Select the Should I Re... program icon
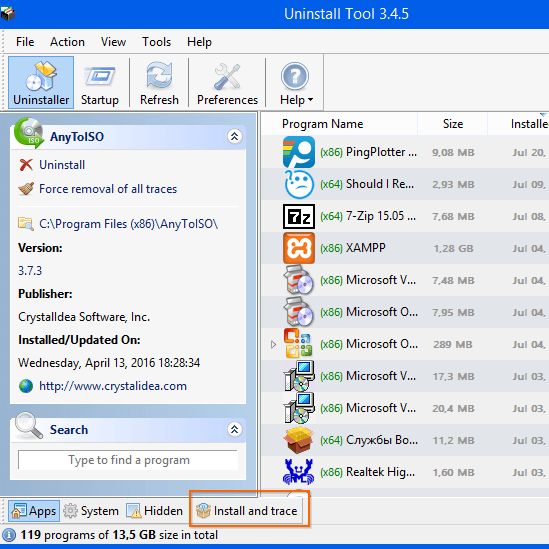 [299, 184]
